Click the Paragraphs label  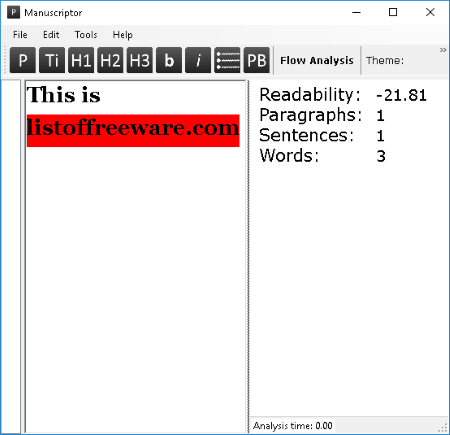tap(311, 115)
